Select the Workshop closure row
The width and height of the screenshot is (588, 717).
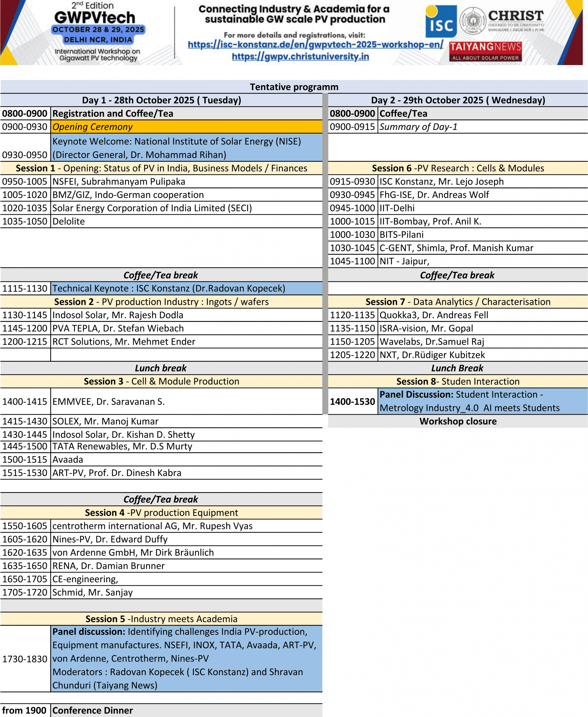(x=458, y=421)
